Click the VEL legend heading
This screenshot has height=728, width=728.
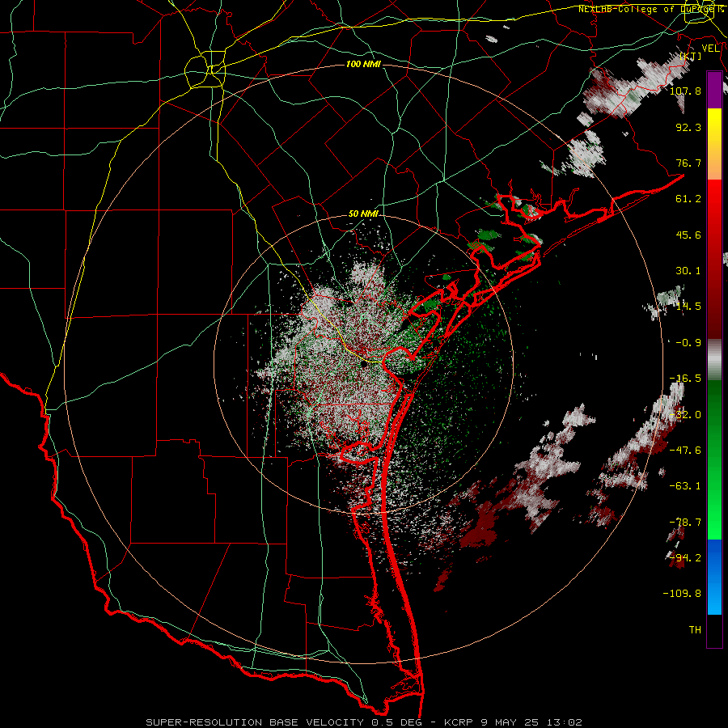(710, 49)
